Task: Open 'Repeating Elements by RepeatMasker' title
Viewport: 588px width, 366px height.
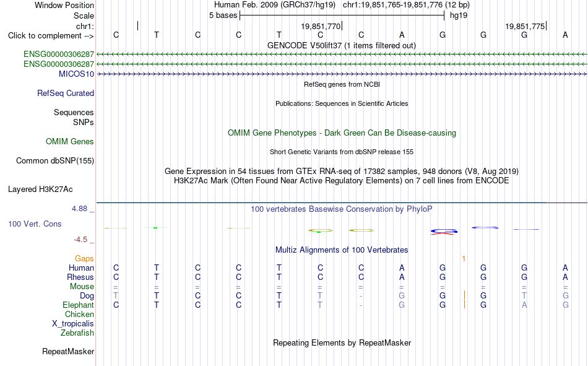Action: [x=342, y=342]
